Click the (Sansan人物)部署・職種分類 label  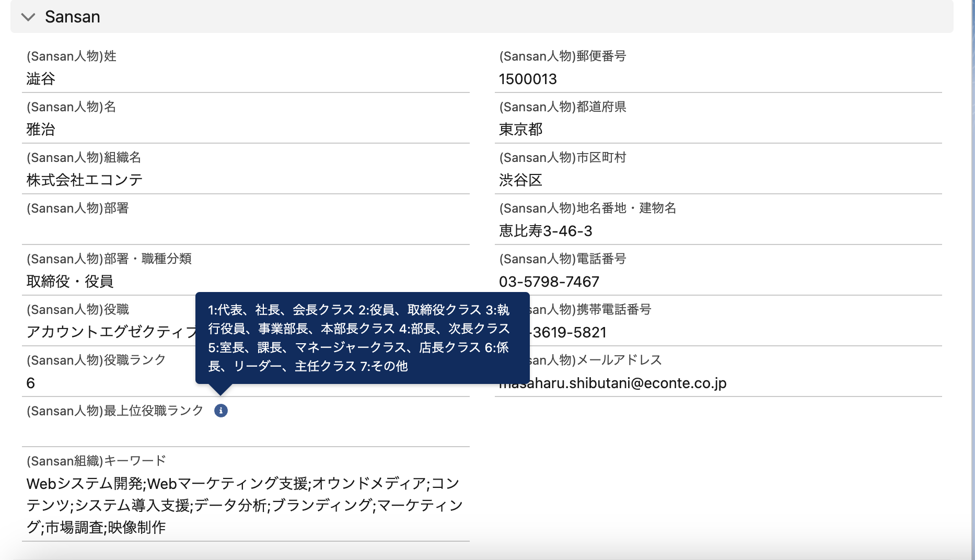[x=109, y=259]
